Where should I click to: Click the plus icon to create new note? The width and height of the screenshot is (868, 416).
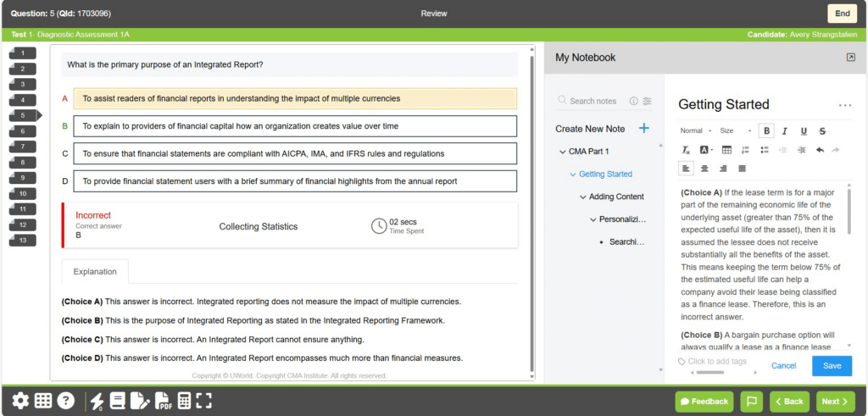click(x=644, y=128)
